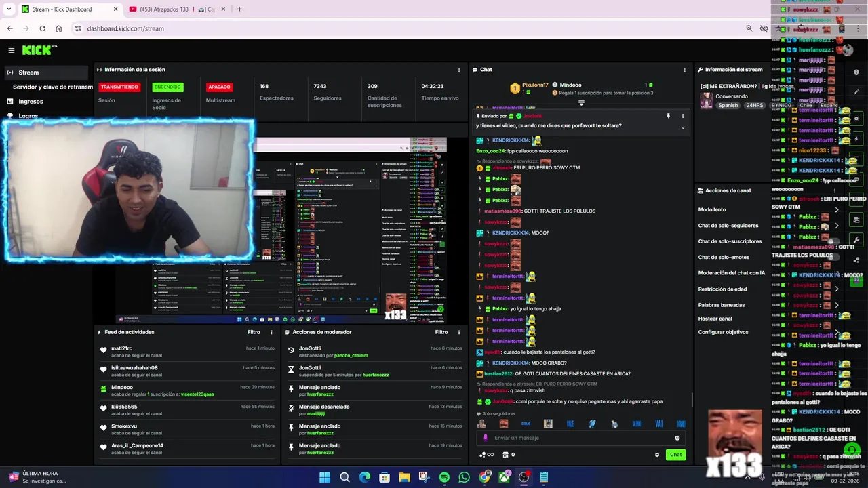Click the Conversando category thumbnail
This screenshot has width=868, height=488.
pyautogui.click(x=706, y=100)
